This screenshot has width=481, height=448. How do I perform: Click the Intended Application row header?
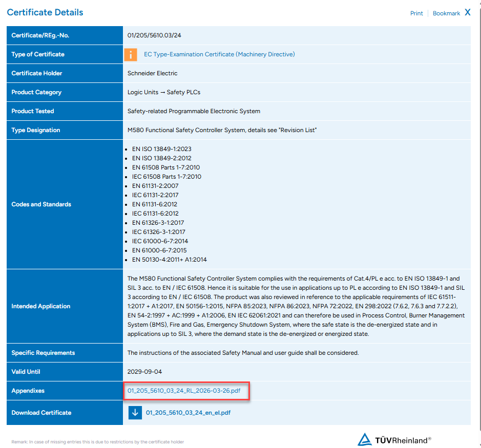65,306
